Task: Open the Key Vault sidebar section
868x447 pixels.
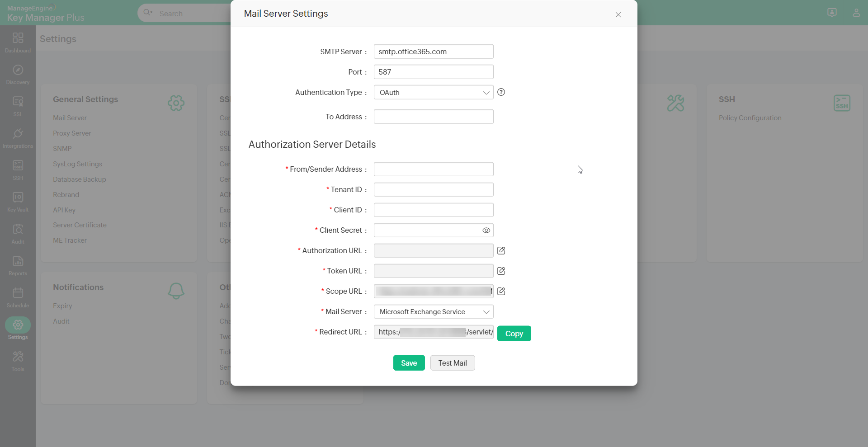Action: (18, 202)
